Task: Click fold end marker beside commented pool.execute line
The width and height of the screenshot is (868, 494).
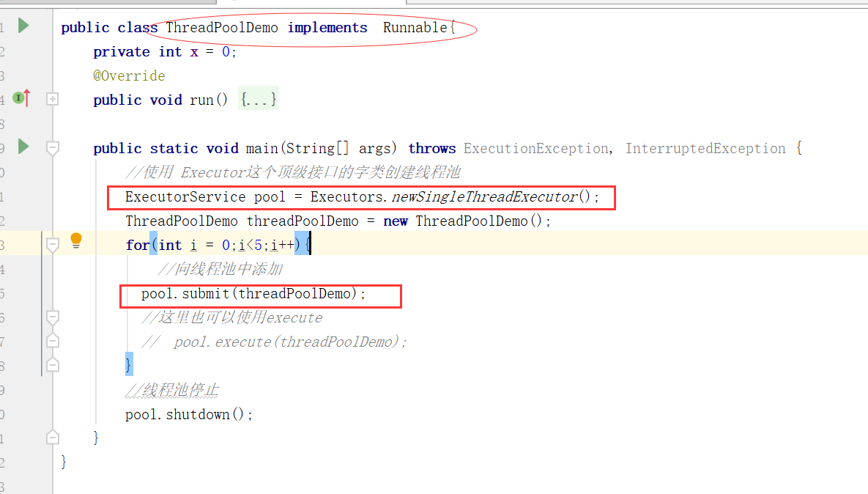Action: pos(52,341)
